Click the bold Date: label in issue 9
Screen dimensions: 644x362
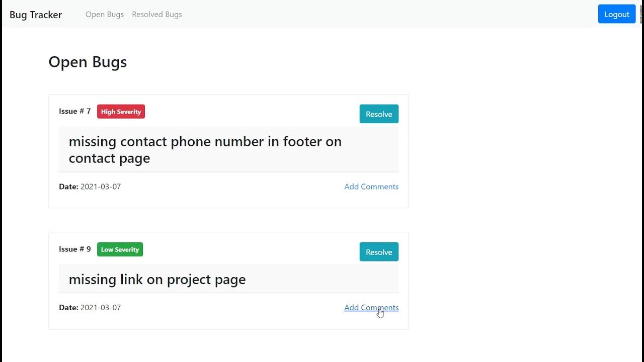point(68,308)
